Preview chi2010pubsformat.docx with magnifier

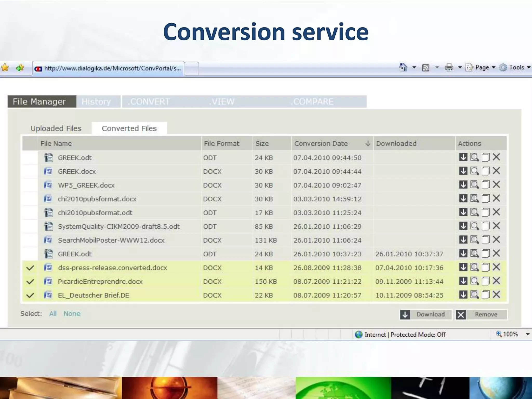click(x=474, y=198)
